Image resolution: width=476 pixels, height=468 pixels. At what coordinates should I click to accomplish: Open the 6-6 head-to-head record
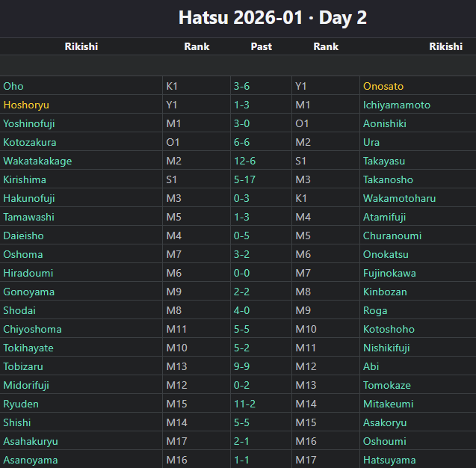point(241,143)
